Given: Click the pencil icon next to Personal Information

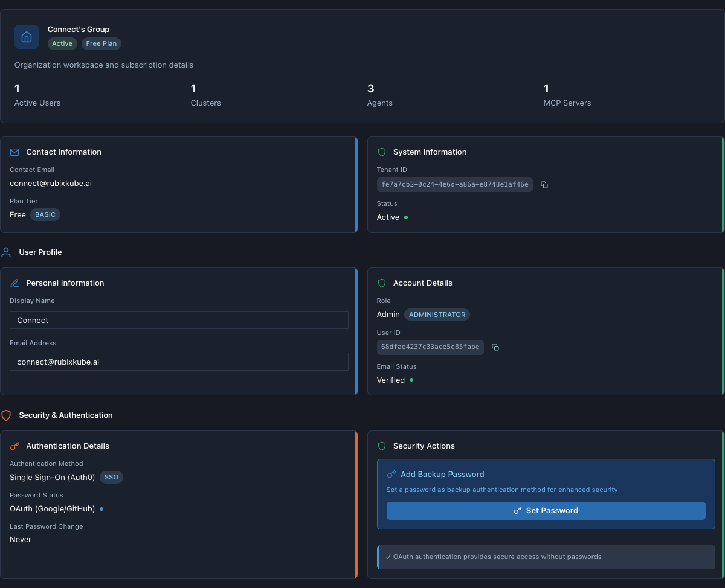Looking at the screenshot, I should point(14,283).
